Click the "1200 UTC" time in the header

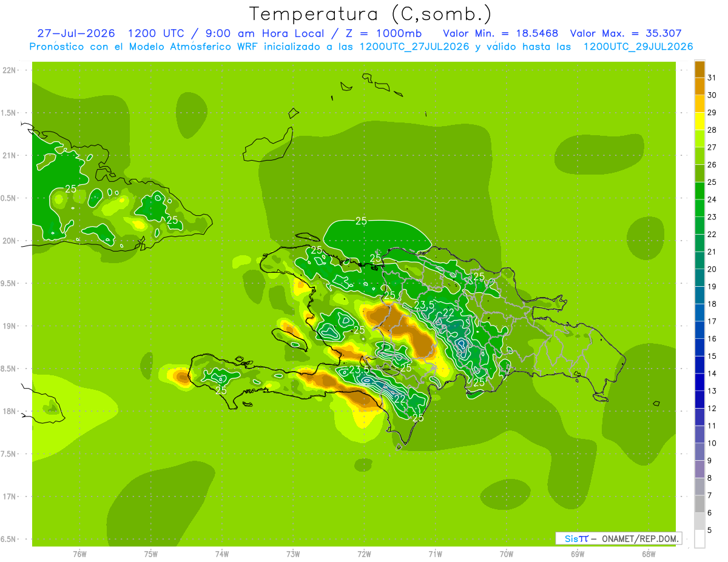pyautogui.click(x=157, y=33)
